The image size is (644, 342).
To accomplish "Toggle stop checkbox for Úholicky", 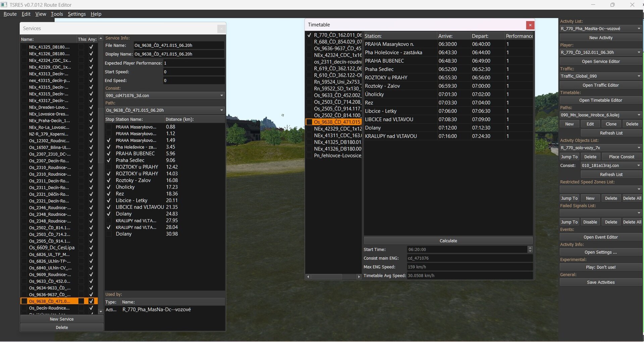I will 109,187.
